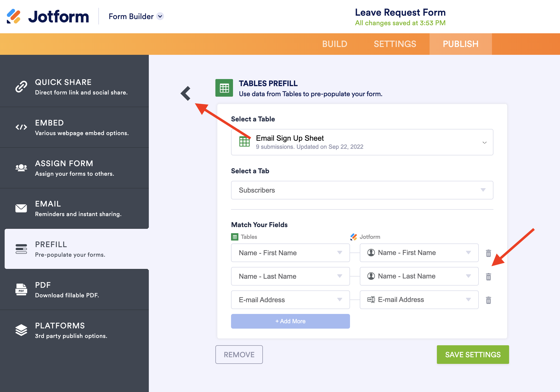This screenshot has height=392, width=560.
Task: Click the green Tables Prefill header icon
Action: point(224,88)
